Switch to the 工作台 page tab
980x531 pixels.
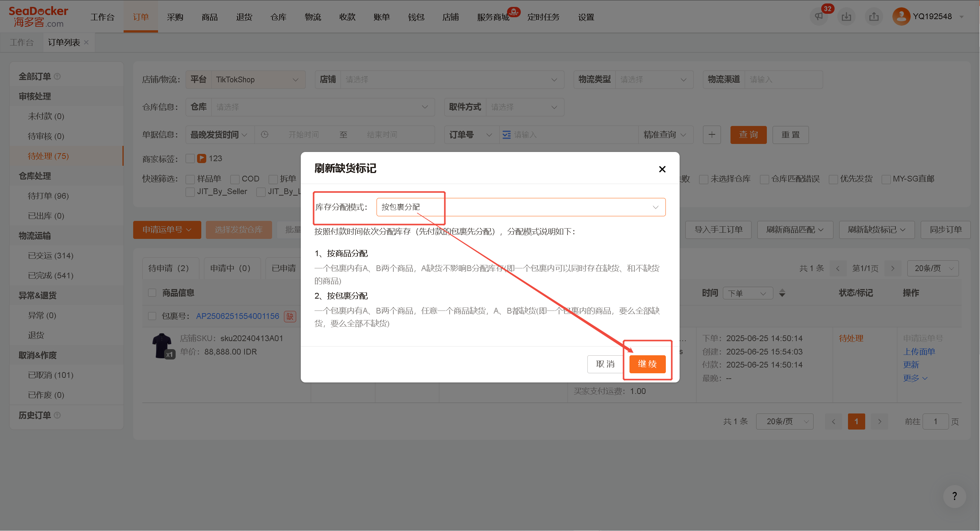coord(22,42)
